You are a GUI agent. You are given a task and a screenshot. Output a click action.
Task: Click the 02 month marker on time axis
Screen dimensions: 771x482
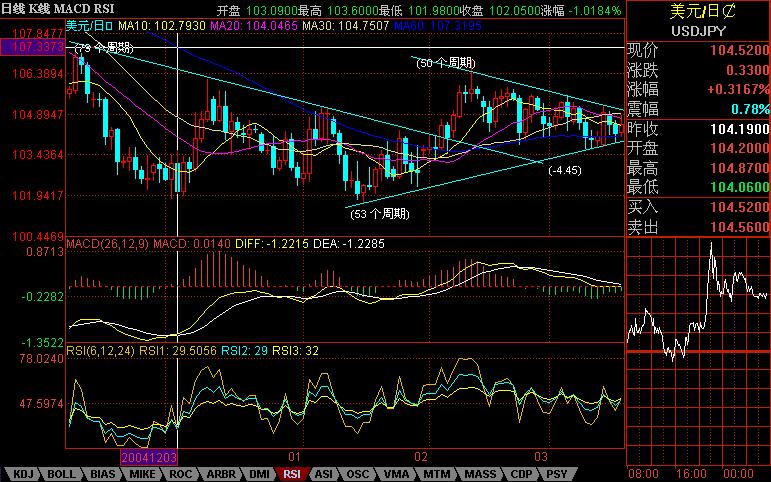click(x=420, y=457)
